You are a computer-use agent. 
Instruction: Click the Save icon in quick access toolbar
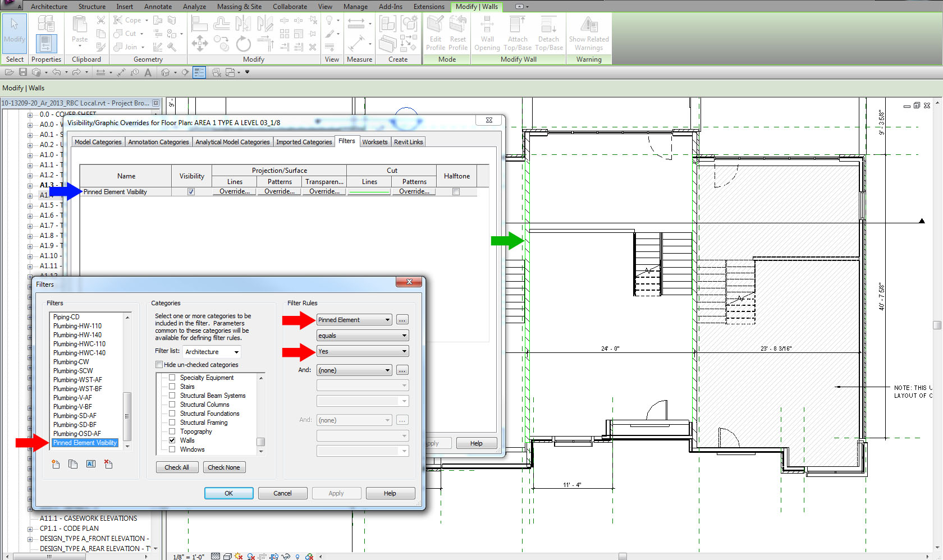point(23,72)
